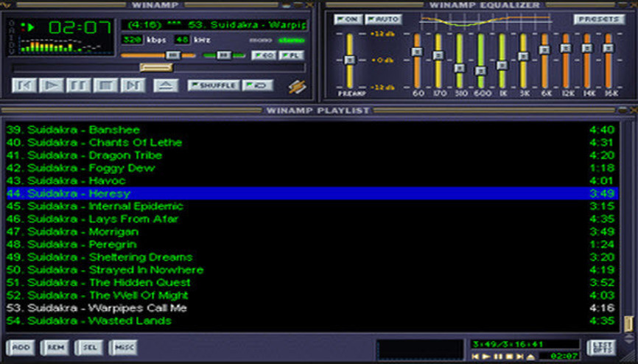
Task: Click the mini Play button in playlist footer
Action: (x=486, y=357)
